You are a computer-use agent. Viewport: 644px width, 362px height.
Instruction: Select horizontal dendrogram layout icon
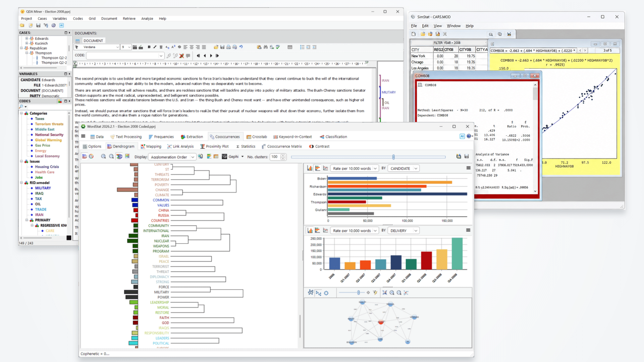[x=85, y=157]
